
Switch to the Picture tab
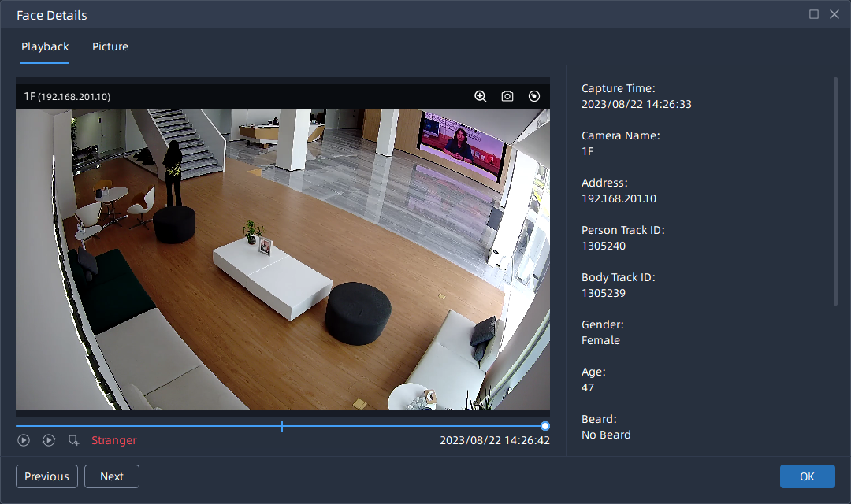110,46
